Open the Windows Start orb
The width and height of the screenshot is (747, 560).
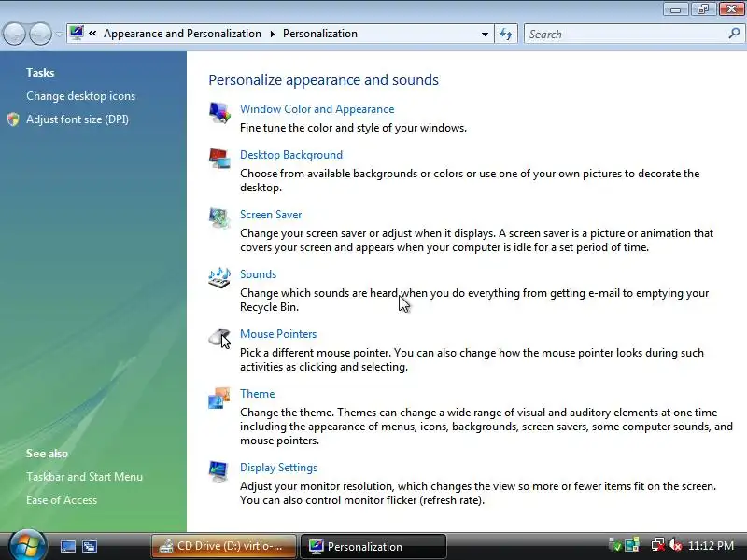pos(28,546)
